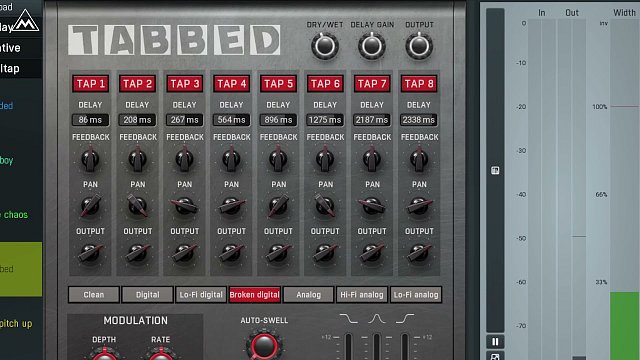Click the 1275 ms delay field
The image size is (640, 360).
click(325, 120)
